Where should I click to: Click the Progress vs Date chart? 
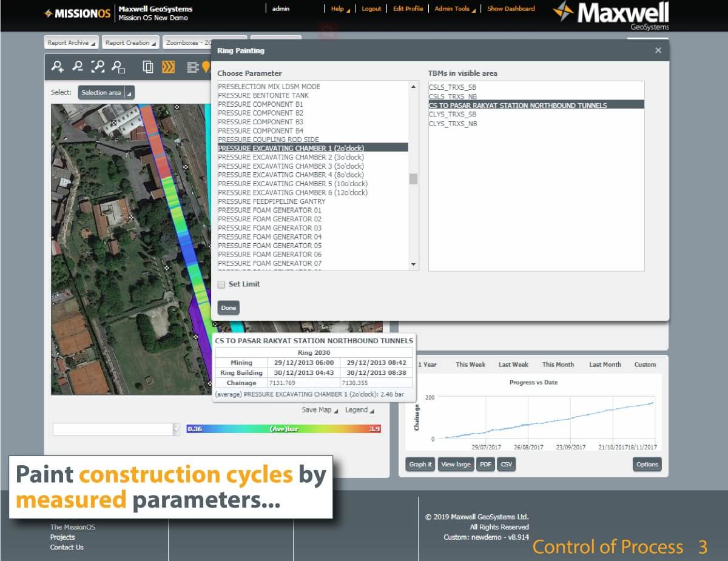click(534, 414)
